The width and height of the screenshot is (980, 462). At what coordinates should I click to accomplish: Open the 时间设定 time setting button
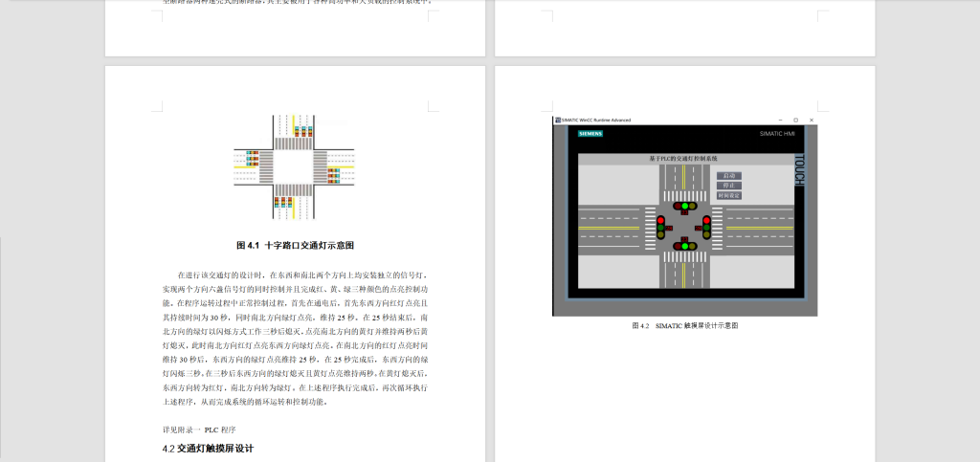(729, 195)
